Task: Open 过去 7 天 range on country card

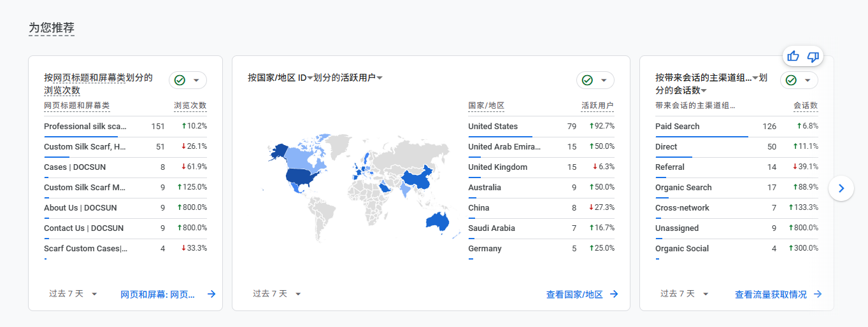Action: [x=276, y=294]
